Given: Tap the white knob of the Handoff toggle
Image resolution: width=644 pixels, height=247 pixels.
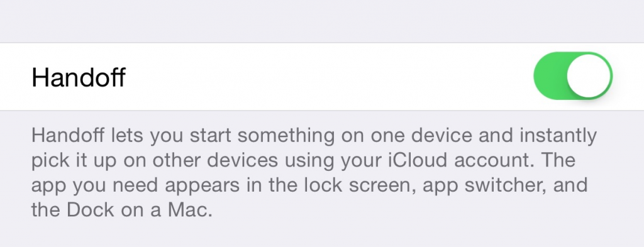Looking at the screenshot, I should click(589, 76).
